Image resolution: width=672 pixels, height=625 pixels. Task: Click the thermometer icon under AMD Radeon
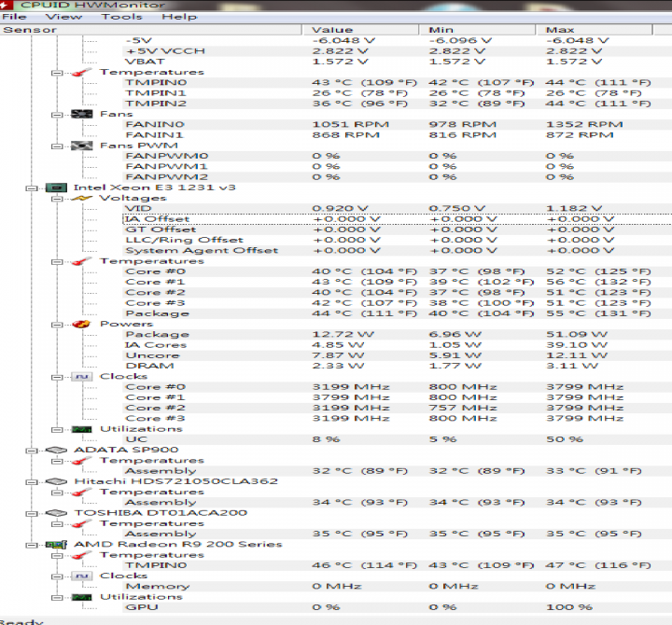(81, 555)
